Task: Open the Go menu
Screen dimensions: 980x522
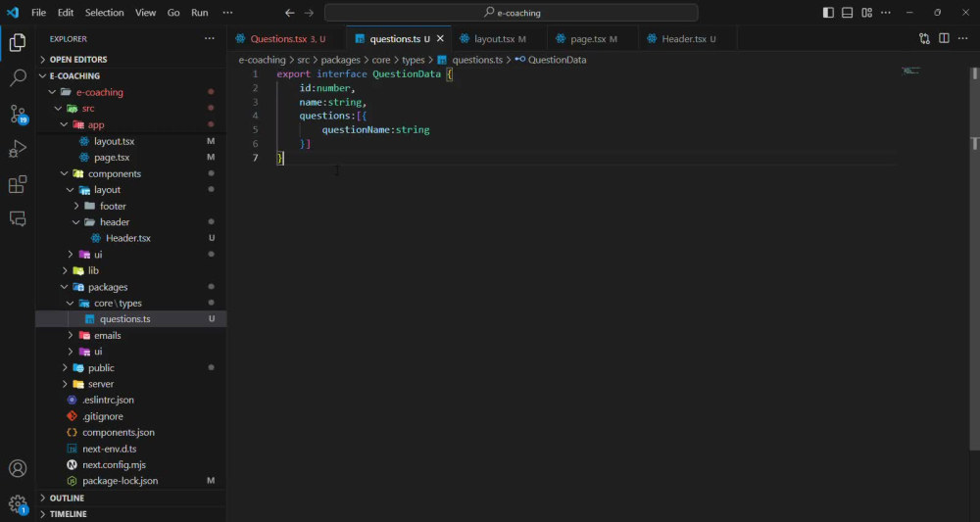Action: tap(173, 13)
